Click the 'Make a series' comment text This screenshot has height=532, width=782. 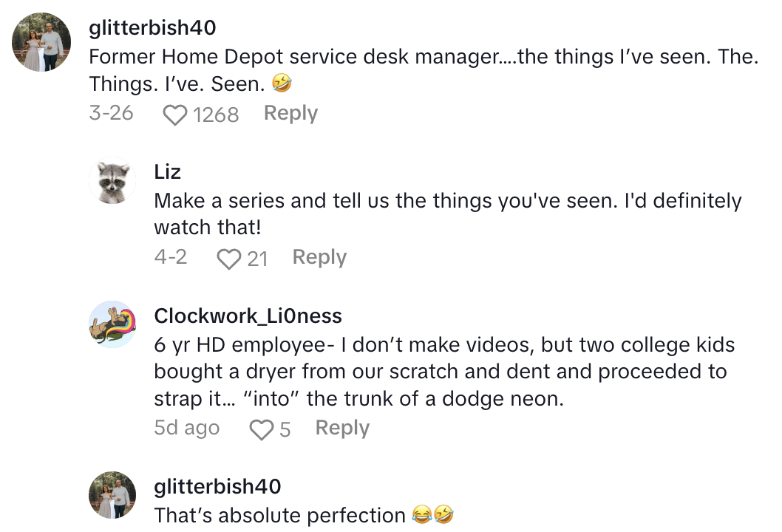click(447, 214)
